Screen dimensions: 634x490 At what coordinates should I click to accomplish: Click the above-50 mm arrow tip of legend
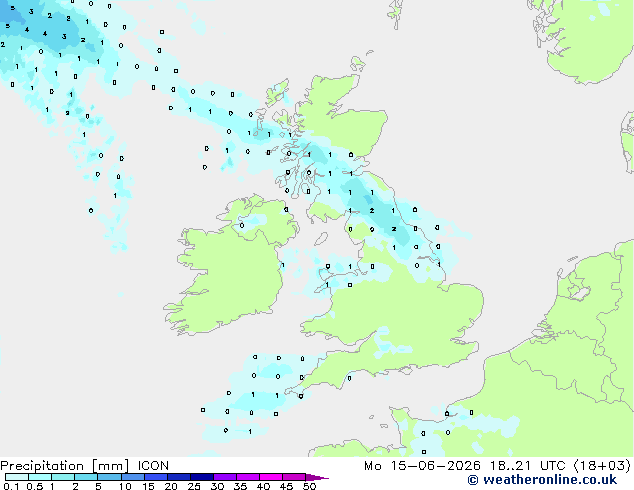[x=317, y=478]
